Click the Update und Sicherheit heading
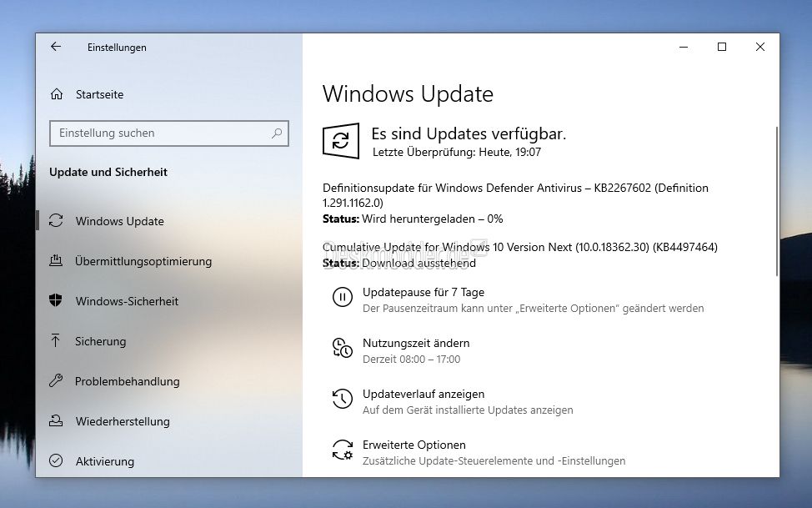This screenshot has width=812, height=508. (108, 172)
